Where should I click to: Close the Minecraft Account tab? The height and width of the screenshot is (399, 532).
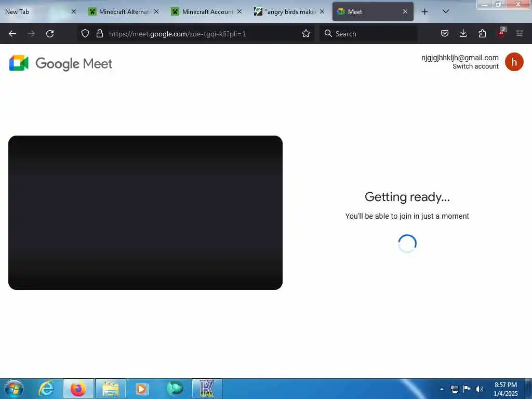point(239,12)
